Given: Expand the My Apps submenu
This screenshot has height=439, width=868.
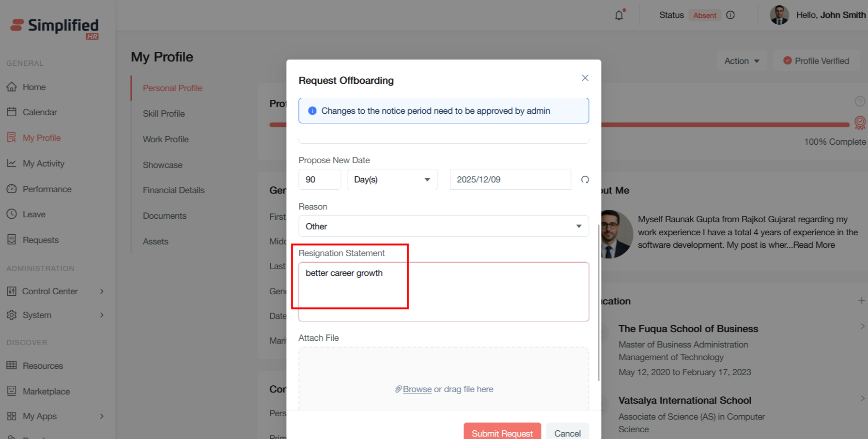Looking at the screenshot, I should click(102, 416).
